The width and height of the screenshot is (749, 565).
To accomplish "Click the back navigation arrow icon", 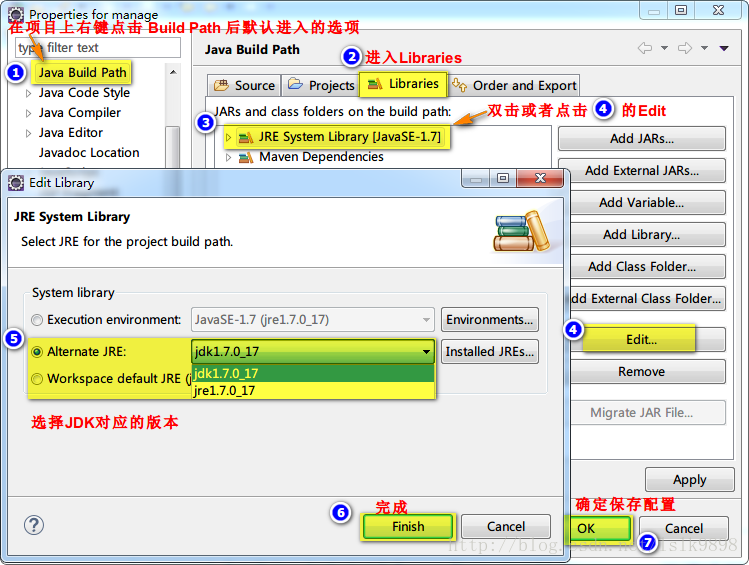I will (x=645, y=48).
